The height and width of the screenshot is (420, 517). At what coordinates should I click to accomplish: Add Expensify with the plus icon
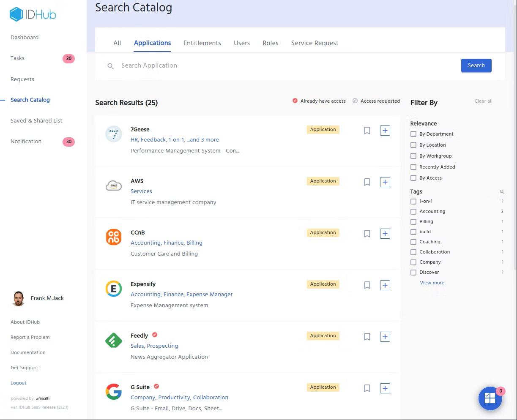pyautogui.click(x=385, y=285)
